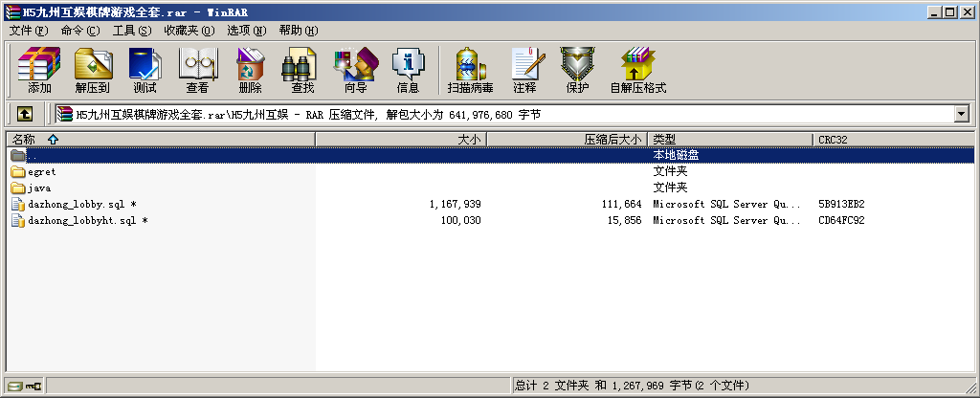Go up one folder level button
This screenshot has height=398, width=980.
pos(25,114)
